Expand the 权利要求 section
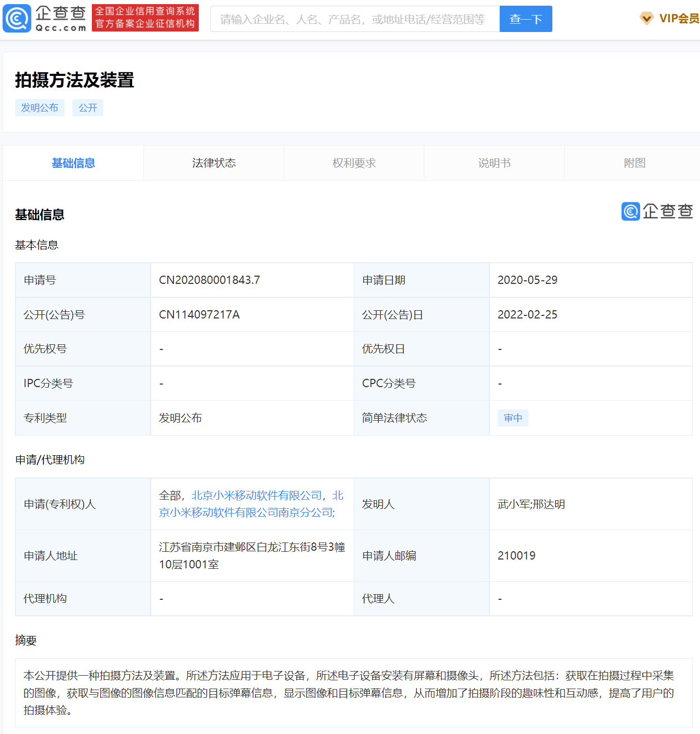The height and width of the screenshot is (734, 700). pos(354,163)
